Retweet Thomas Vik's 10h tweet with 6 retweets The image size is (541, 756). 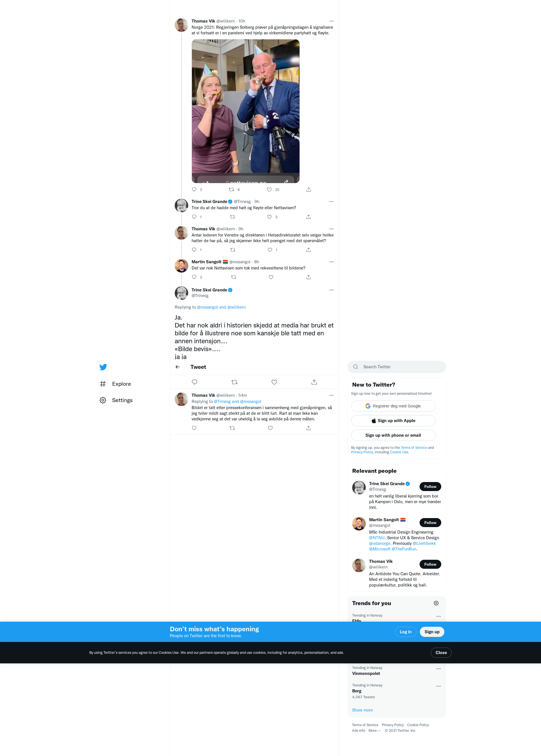232,189
